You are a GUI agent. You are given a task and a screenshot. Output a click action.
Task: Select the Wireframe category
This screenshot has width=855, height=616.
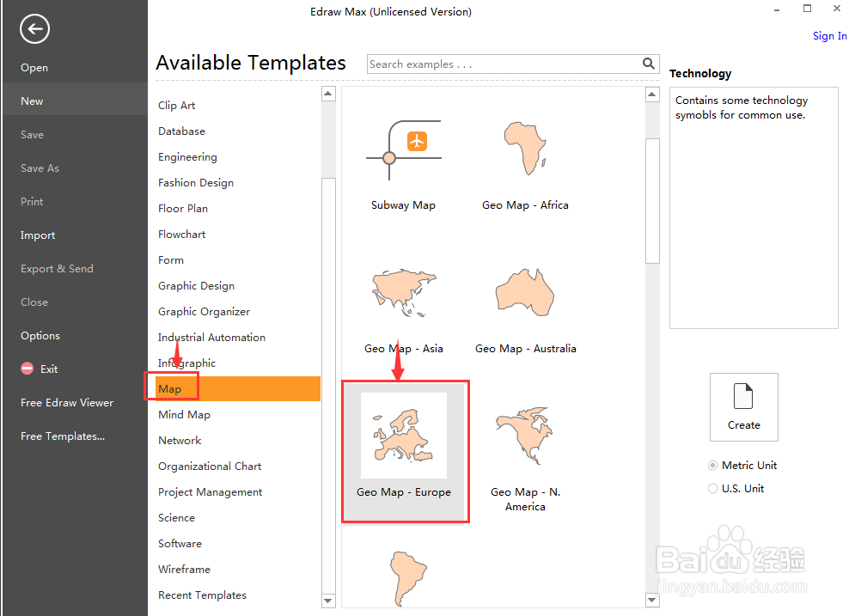[x=184, y=569]
